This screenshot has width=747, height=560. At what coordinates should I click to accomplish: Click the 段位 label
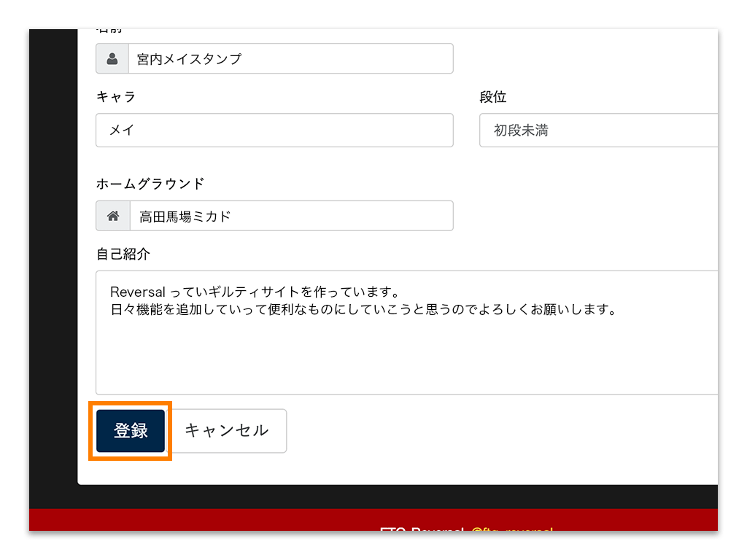pyautogui.click(x=493, y=97)
